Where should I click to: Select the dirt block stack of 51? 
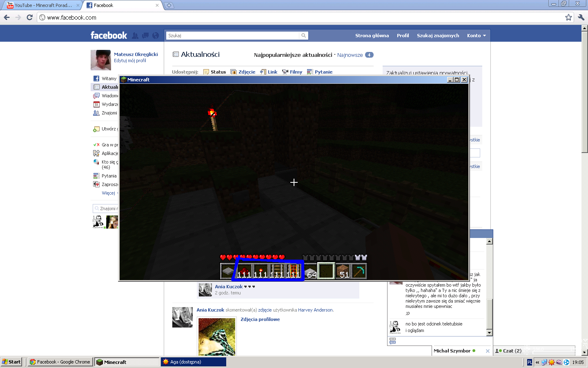coord(343,272)
